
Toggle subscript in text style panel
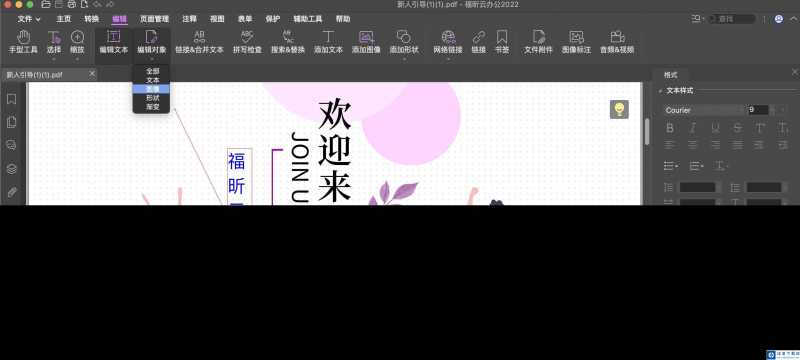click(x=783, y=128)
